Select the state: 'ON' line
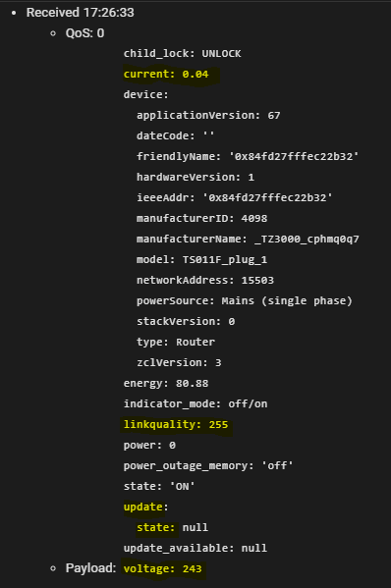This screenshot has height=588, width=391. point(159,486)
